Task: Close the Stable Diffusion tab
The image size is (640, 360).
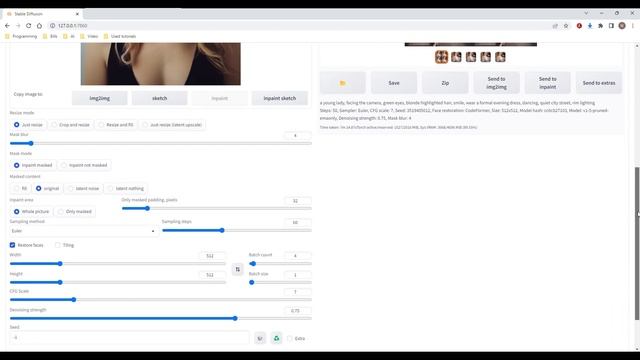Action: click(x=77, y=14)
